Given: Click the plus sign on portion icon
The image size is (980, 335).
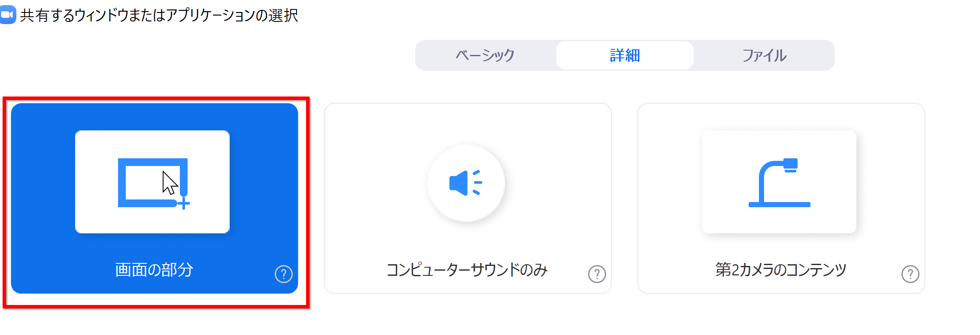Looking at the screenshot, I should 184,203.
